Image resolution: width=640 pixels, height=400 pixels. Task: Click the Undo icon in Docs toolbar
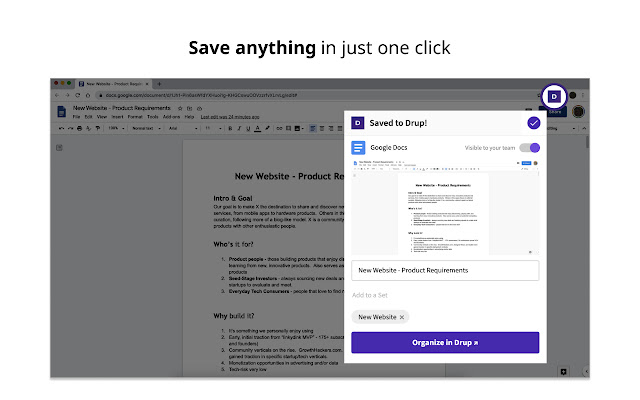[x=61, y=128]
